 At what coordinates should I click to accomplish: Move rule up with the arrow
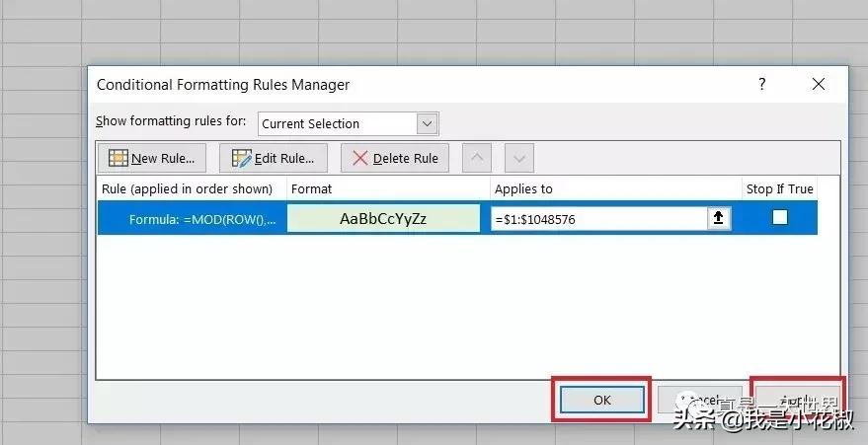(x=477, y=158)
